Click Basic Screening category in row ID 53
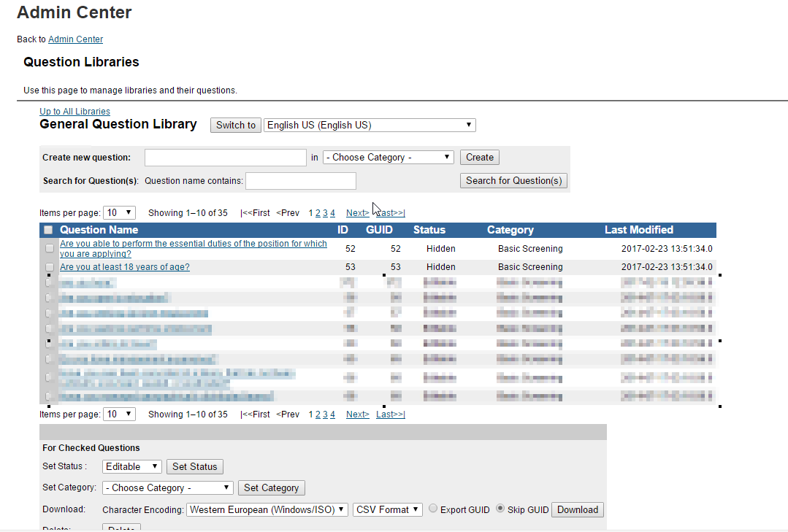 click(x=530, y=267)
